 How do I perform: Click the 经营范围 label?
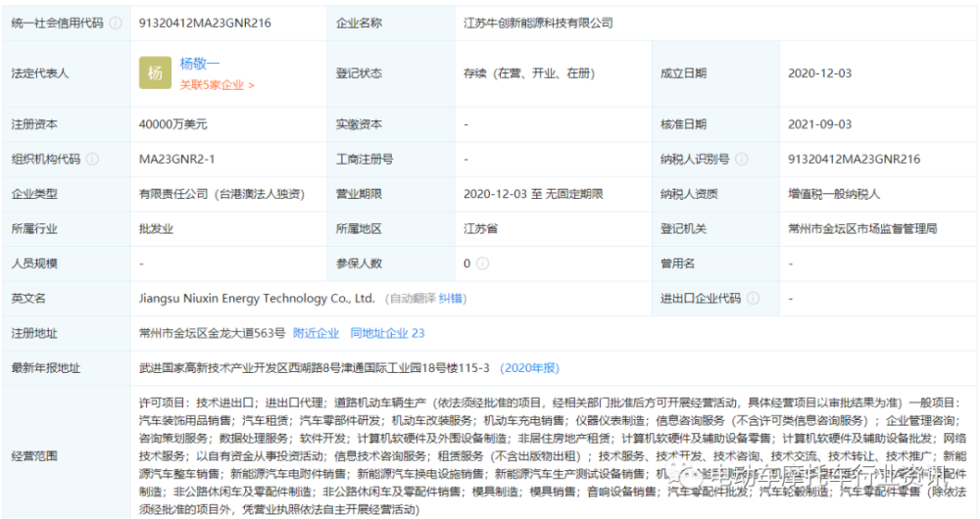coord(34,456)
